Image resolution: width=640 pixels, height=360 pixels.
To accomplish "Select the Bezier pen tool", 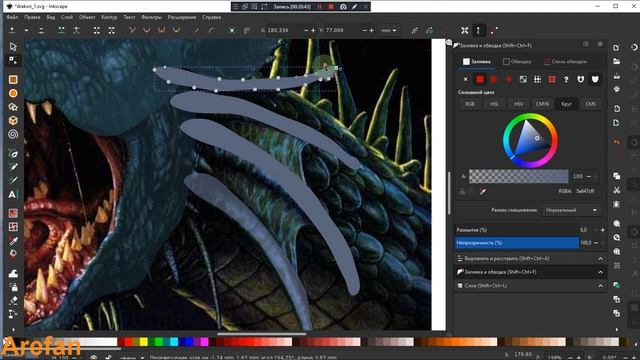I will coord(13,153).
